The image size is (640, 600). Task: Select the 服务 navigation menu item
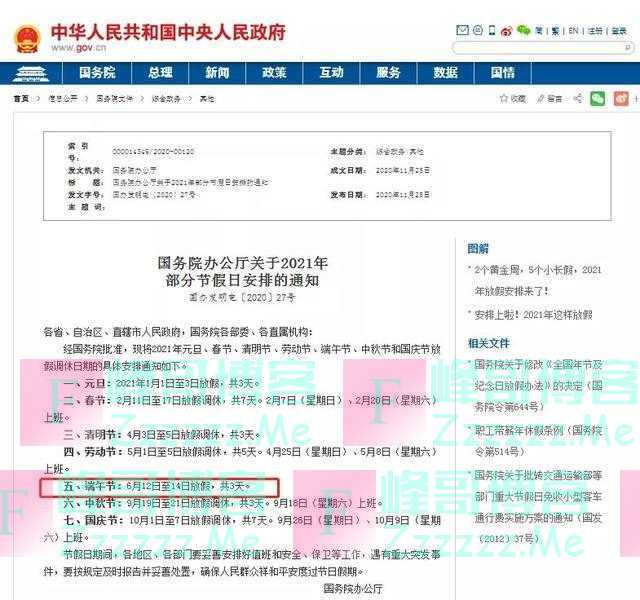[388, 73]
